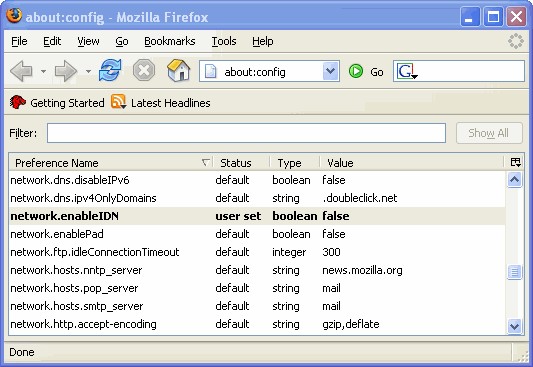Click the Filter text field
This screenshot has height=367, width=533.
coord(246,133)
